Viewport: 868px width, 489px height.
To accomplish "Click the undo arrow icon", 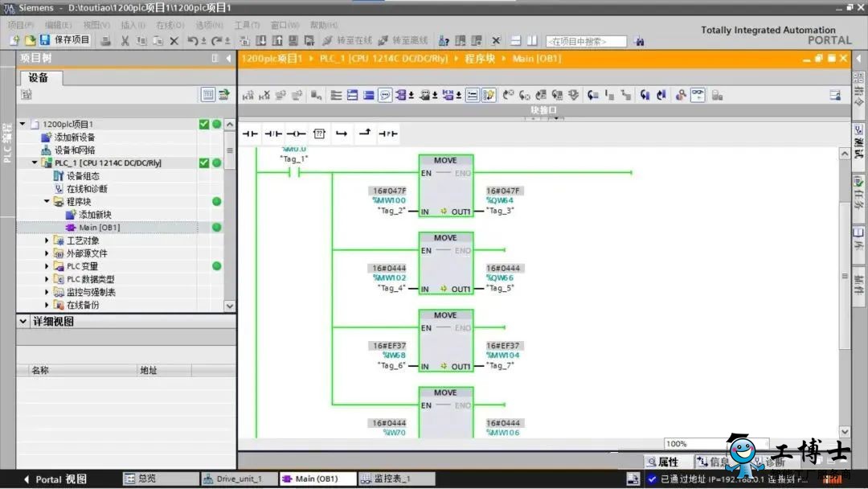I will pos(193,41).
